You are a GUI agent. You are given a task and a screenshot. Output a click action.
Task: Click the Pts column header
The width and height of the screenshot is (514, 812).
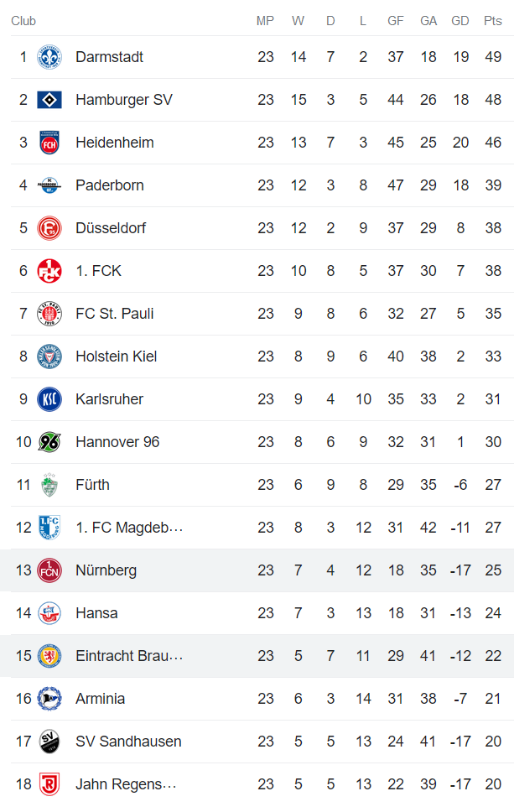point(492,21)
